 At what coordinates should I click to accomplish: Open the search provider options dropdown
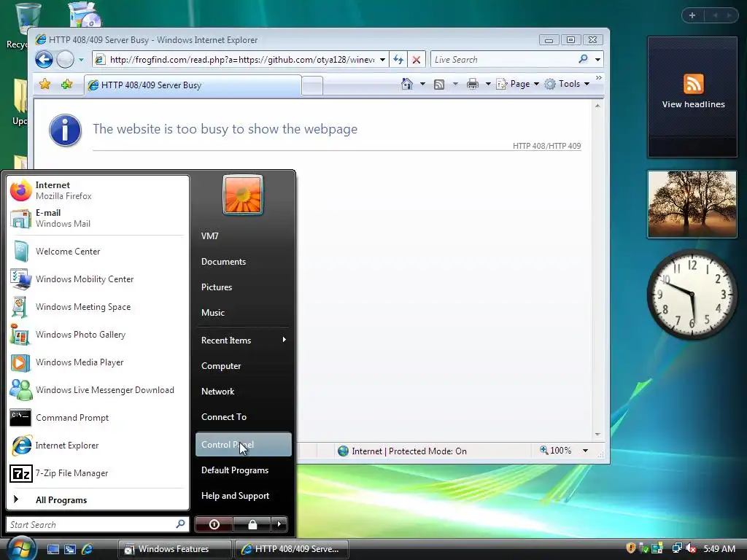tap(598, 60)
